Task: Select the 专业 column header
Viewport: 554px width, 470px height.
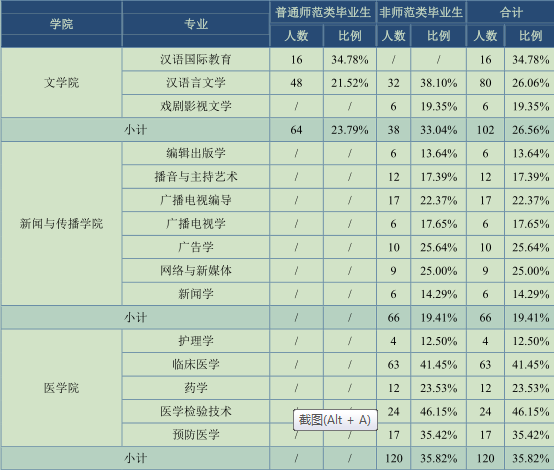Action: (x=196, y=24)
